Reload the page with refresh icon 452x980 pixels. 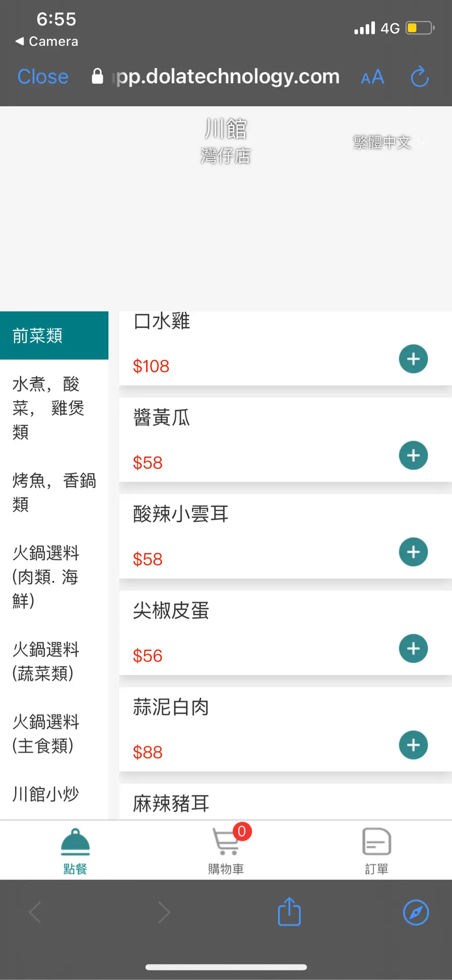click(x=419, y=77)
